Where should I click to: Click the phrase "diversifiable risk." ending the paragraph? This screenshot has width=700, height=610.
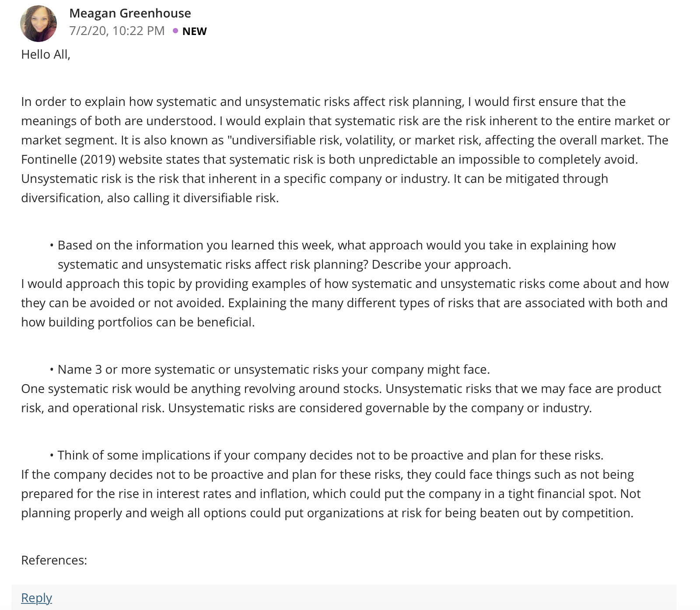coord(231,198)
